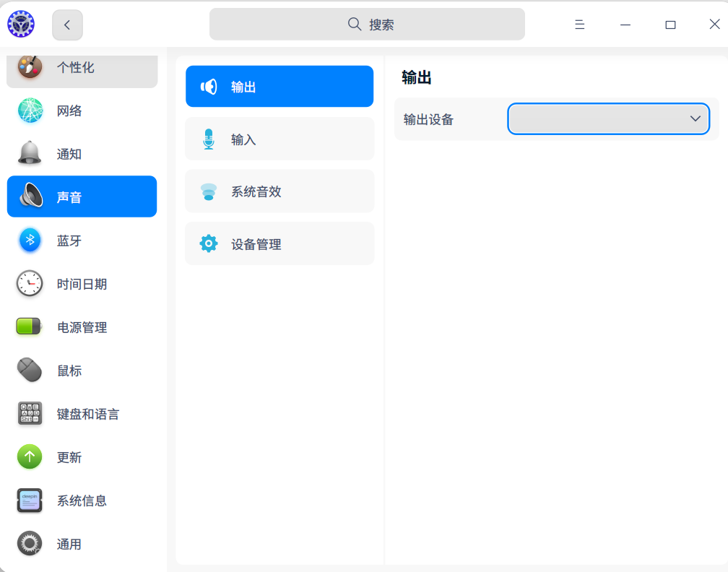728x572 pixels.
Task: Open the 系统信息 (System Info) icon
Action: 30,500
